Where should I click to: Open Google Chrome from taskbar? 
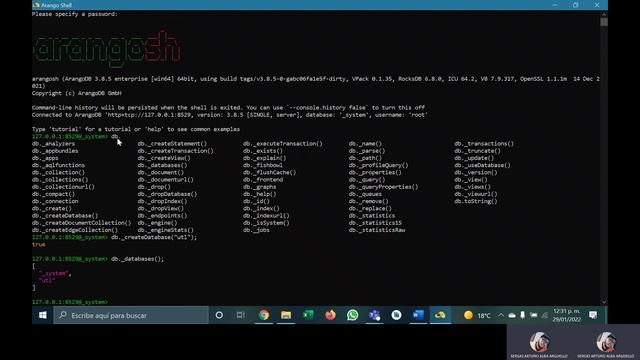click(264, 315)
